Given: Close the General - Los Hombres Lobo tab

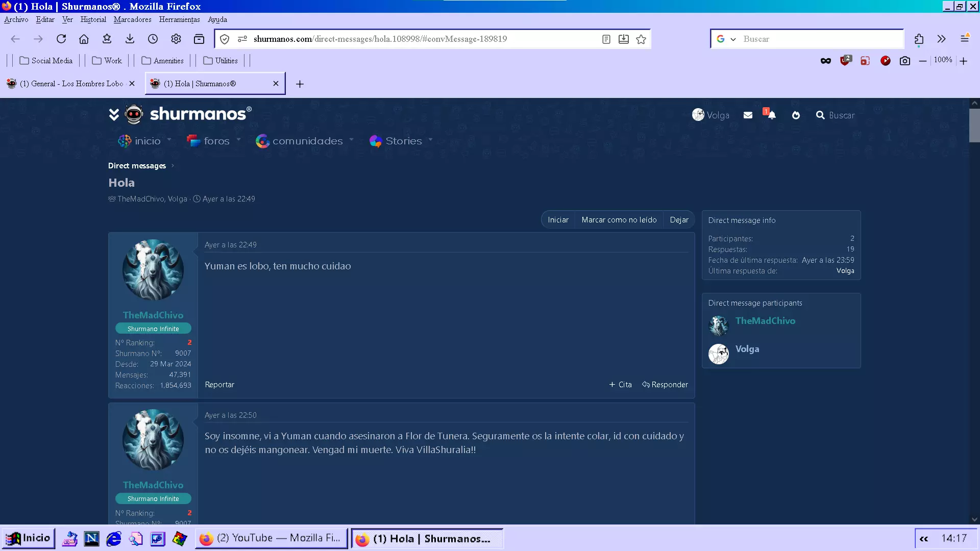Looking at the screenshot, I should (132, 84).
